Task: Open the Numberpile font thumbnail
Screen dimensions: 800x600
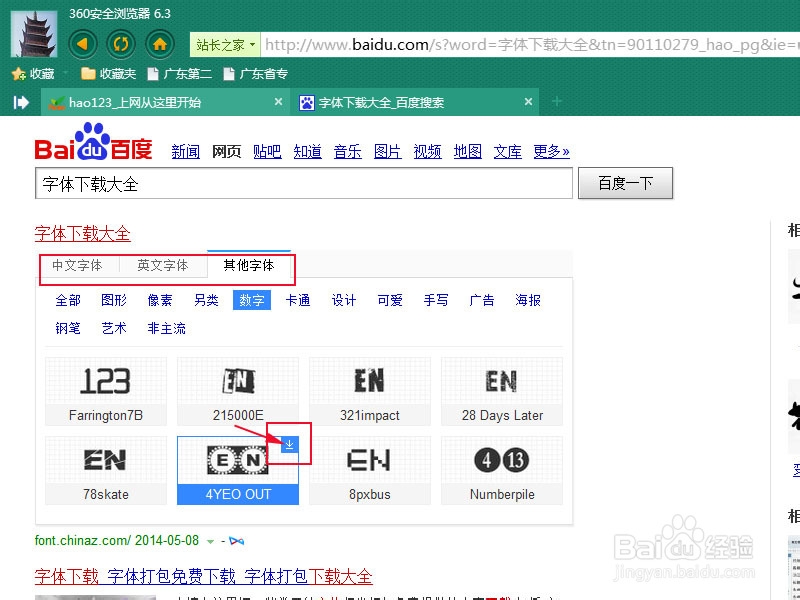Action: [x=502, y=470]
